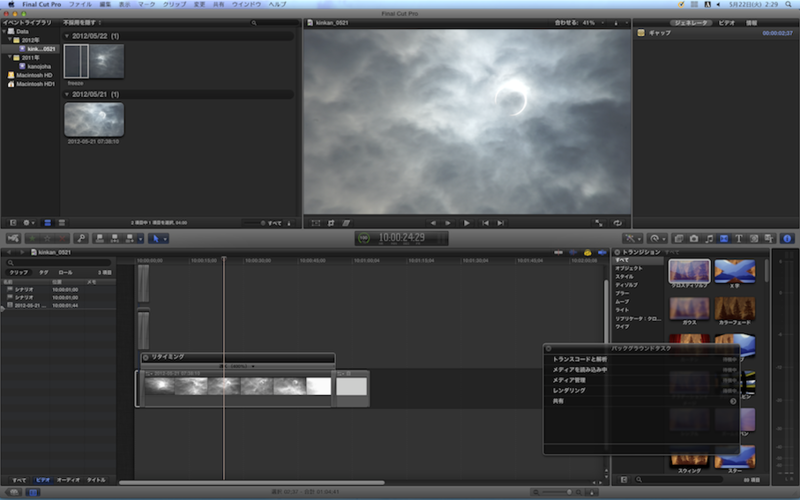Collapse the 2011年 folder in library
This screenshot has width=800, height=500.
10,58
